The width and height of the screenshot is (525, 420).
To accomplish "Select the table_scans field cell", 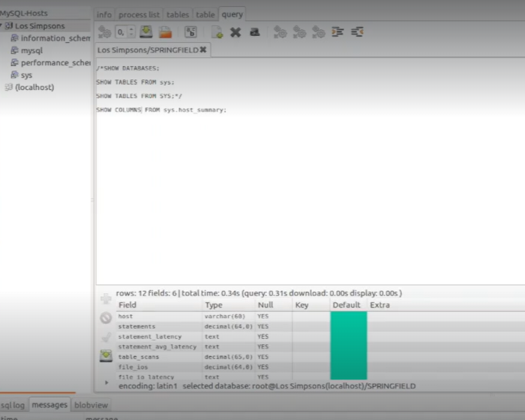I will click(x=159, y=357).
